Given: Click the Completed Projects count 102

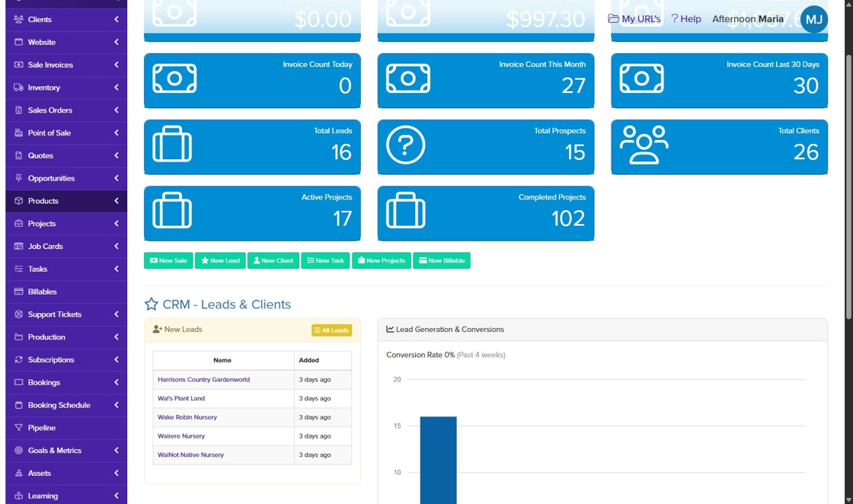Looking at the screenshot, I should (x=568, y=219).
